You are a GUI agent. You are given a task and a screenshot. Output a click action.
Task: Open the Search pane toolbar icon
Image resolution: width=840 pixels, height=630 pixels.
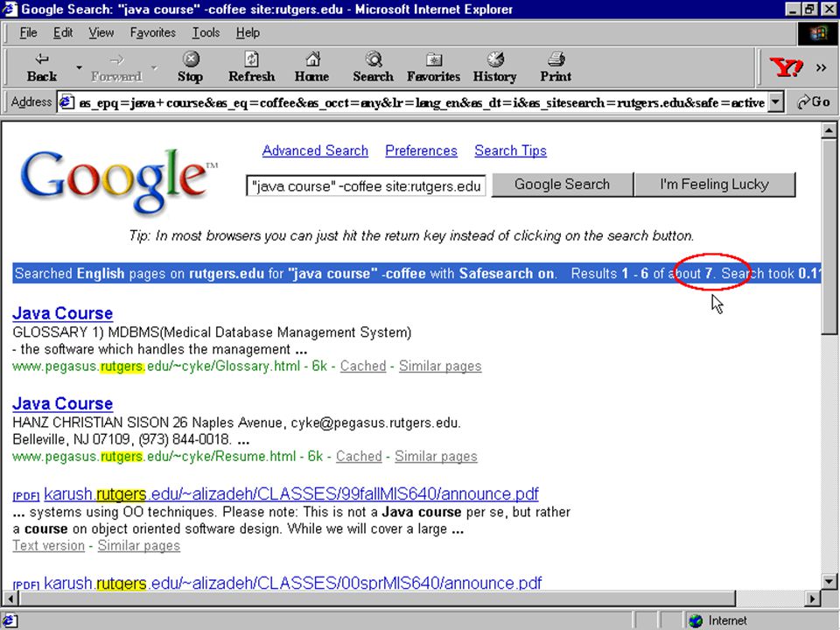[373, 67]
